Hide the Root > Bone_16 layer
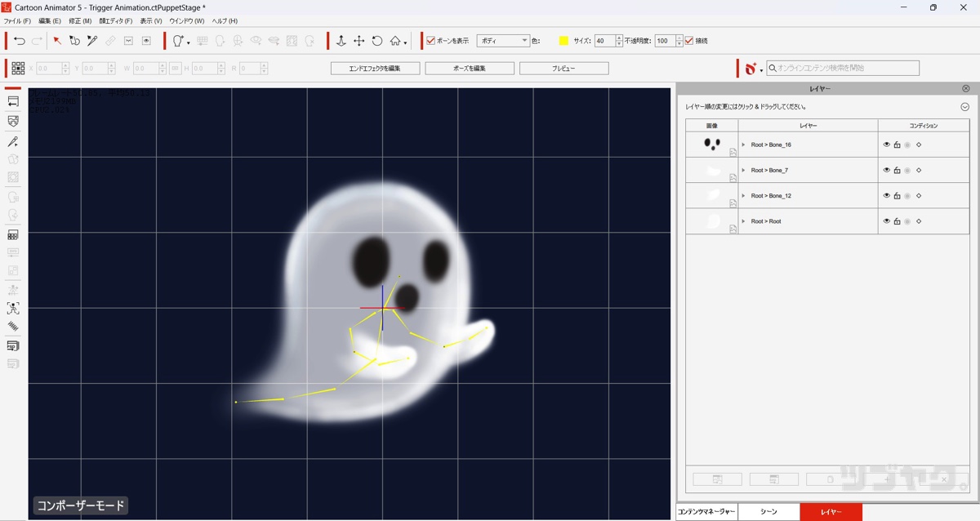 coord(887,145)
